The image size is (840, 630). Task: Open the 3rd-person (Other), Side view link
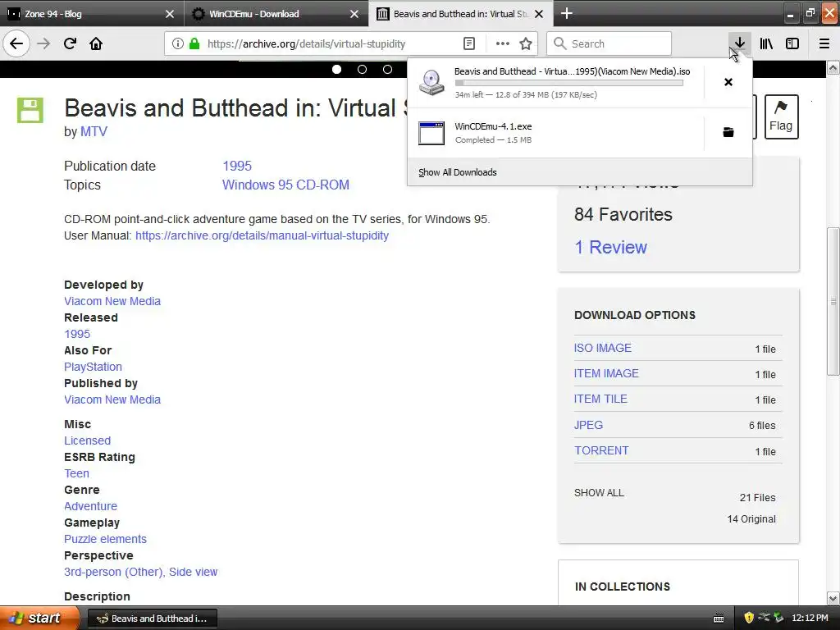(140, 572)
